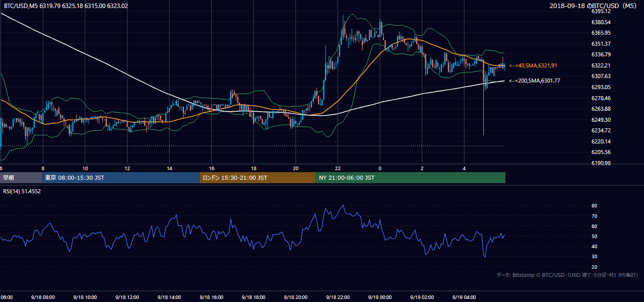
Task: Click the ロンドン 15:30-21:00 JST session bar
Action: tap(258, 178)
